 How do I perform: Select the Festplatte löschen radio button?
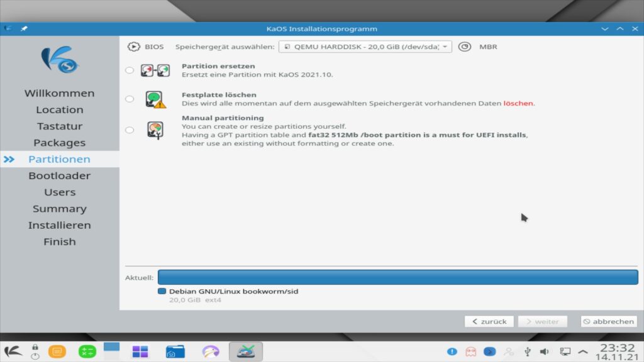(130, 99)
